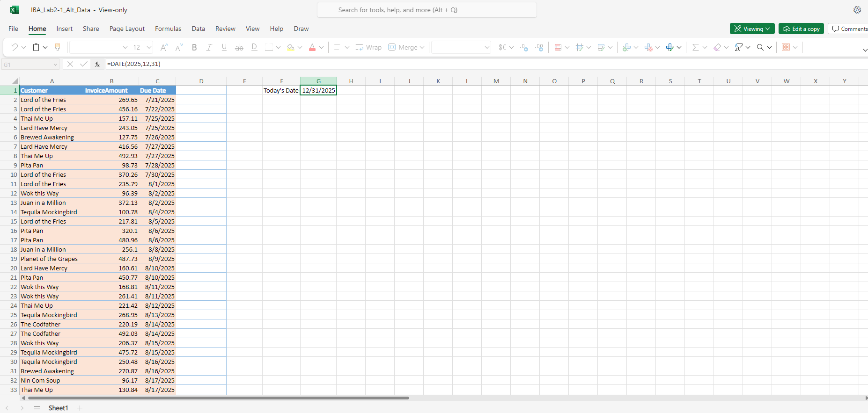Viewport: 868px width, 413px height.
Task: Expand the ribbon with the chevron at right
Action: (864, 50)
